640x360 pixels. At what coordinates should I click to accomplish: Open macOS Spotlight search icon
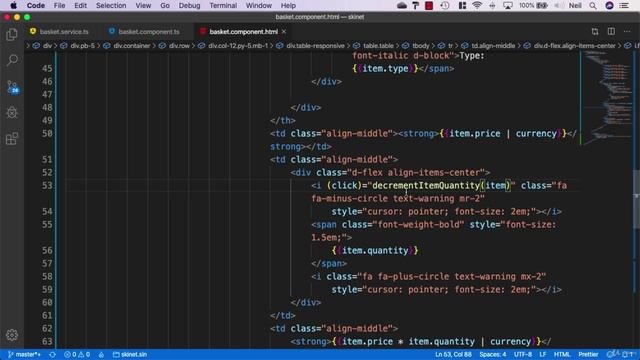coord(593,5)
